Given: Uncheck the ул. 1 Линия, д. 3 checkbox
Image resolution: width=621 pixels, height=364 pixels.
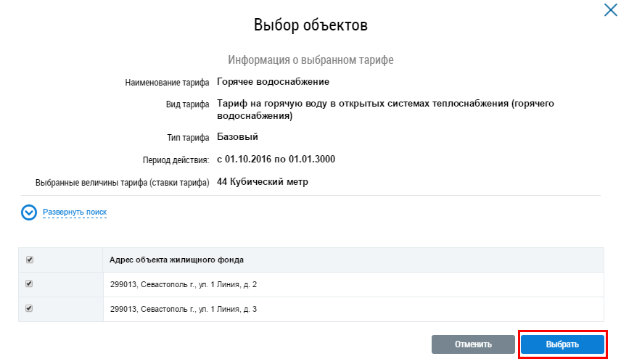Looking at the screenshot, I should 29,309.
